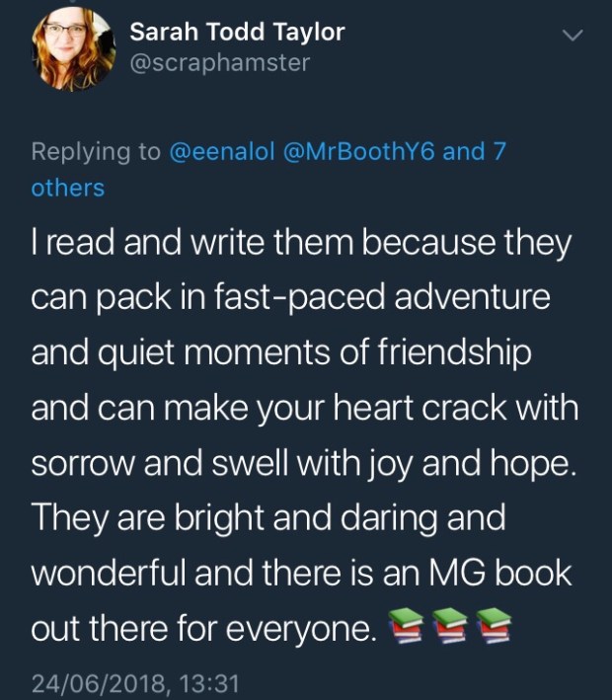The height and width of the screenshot is (700, 612).
Task: Click the text "out there for everyone."
Action: (x=203, y=629)
